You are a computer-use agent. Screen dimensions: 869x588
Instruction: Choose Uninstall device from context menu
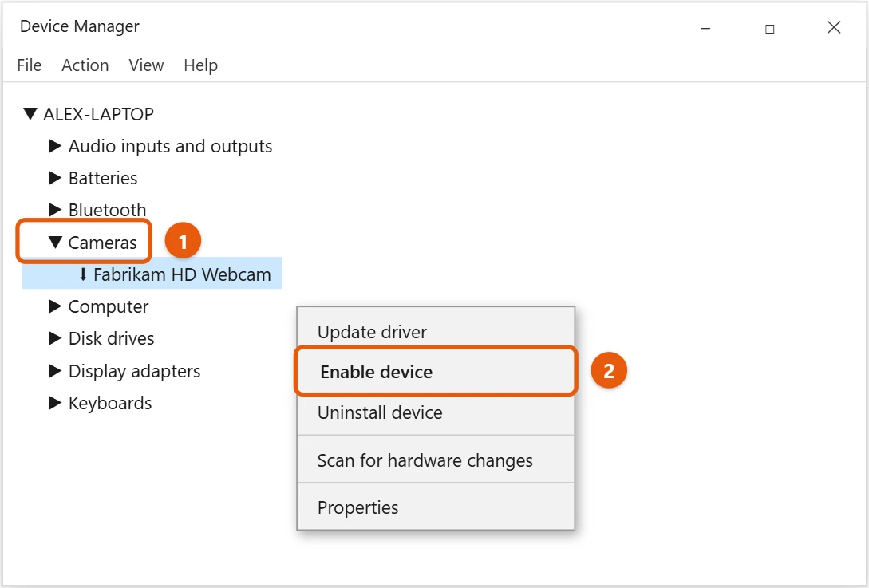point(436,412)
